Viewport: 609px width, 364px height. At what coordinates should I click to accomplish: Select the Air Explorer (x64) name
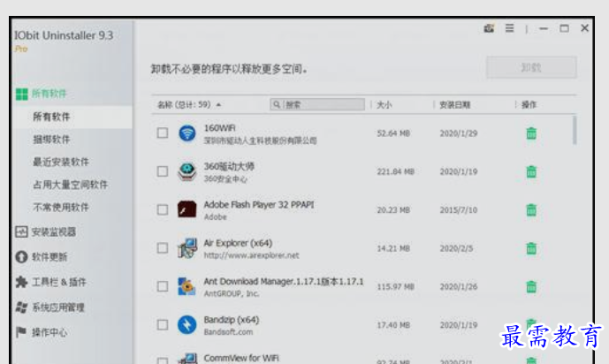(x=238, y=243)
